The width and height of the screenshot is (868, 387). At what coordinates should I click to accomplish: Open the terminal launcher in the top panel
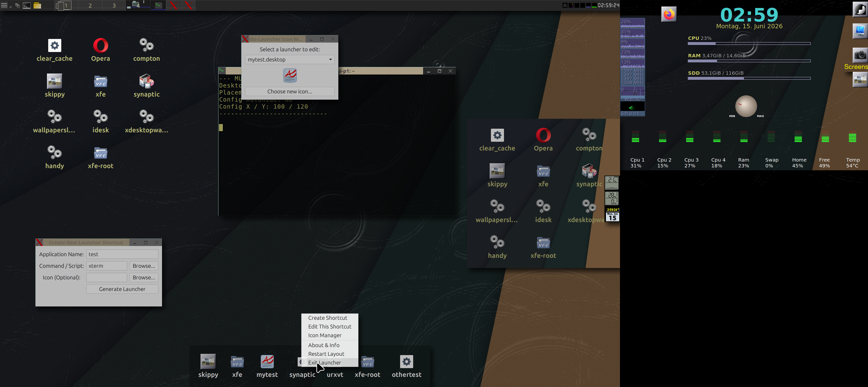click(27, 5)
